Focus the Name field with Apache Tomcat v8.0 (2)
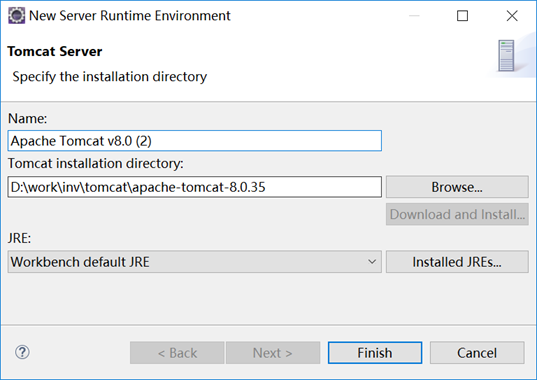537x380 pixels. 195,141
